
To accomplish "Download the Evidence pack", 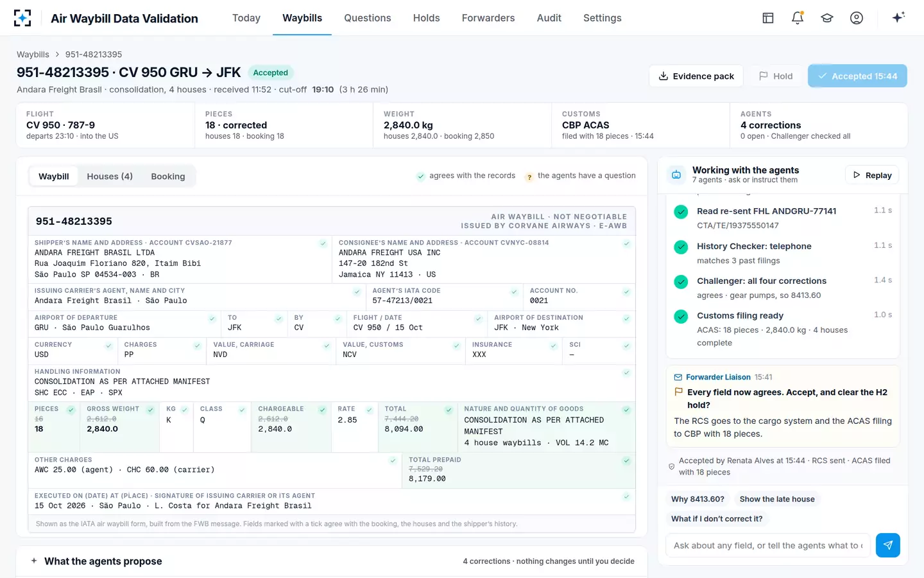I will coord(696,76).
